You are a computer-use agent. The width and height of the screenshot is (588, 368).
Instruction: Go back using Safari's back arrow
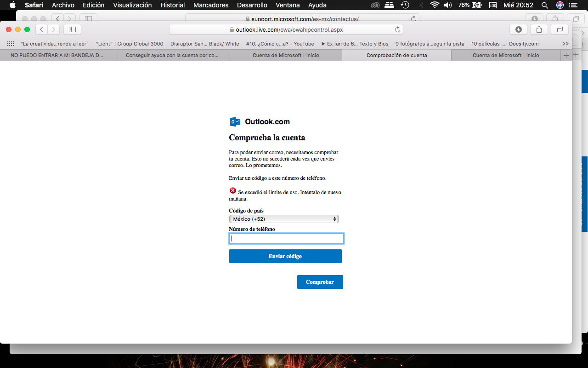coord(42,29)
